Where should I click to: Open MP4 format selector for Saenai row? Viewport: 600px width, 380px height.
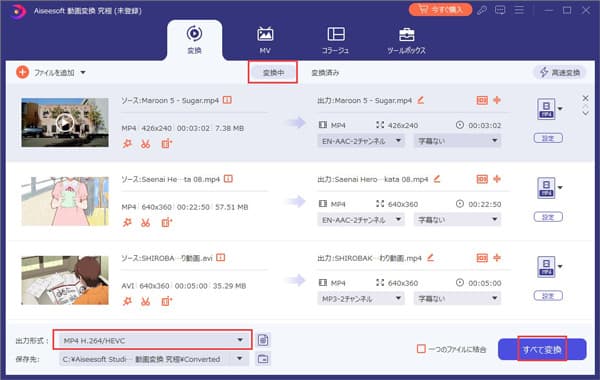pyautogui.click(x=550, y=188)
